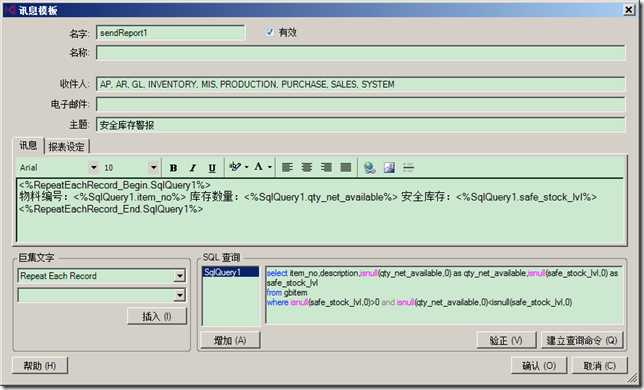Click the empty 名称 field
Image resolution: width=644 pixels, height=390 pixels.
click(361, 53)
